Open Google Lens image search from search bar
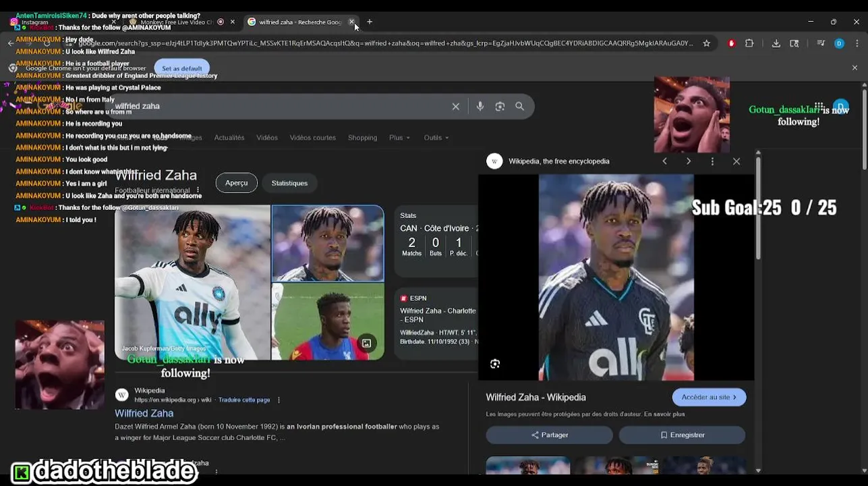The height and width of the screenshot is (486, 868). coord(500,107)
